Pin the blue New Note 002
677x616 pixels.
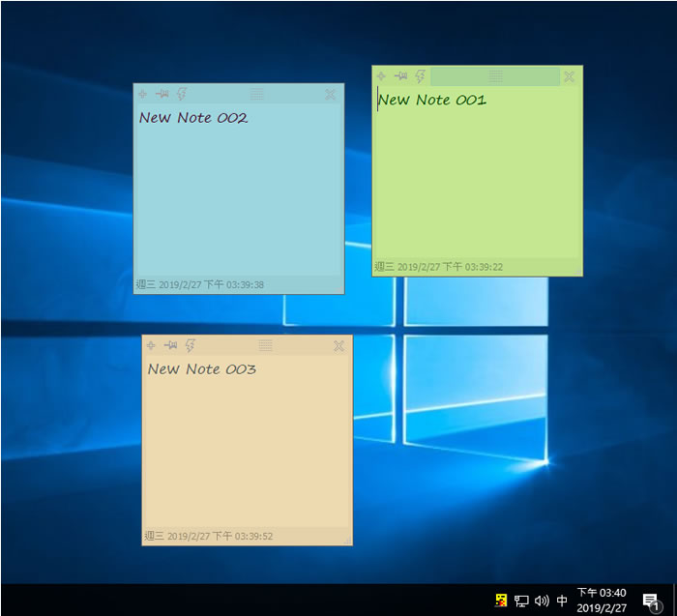(162, 95)
